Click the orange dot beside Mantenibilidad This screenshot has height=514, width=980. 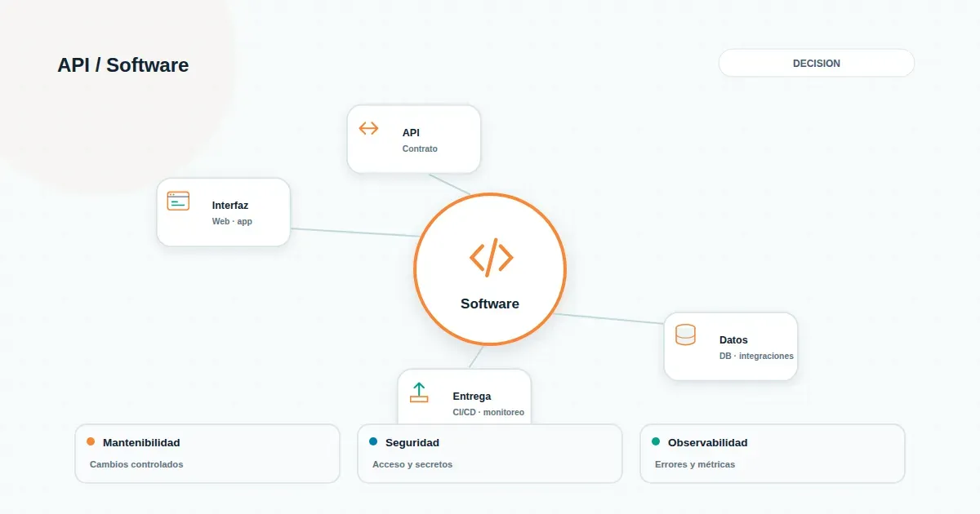click(91, 441)
